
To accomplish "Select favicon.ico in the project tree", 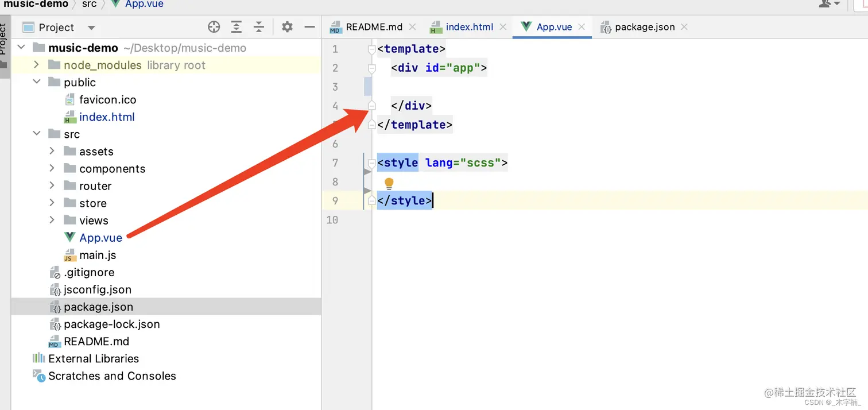I will click(108, 99).
